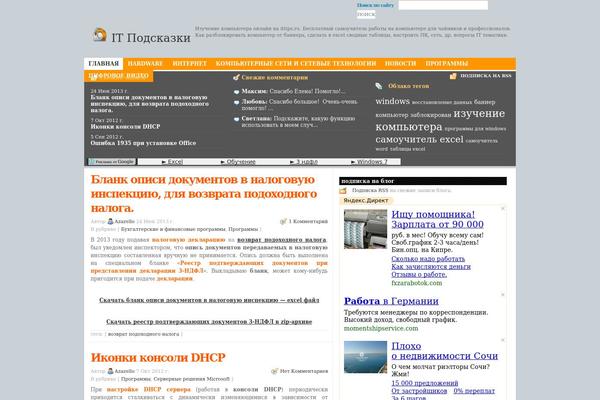This screenshot has width=600, height=400.
Task: Click the Windows 7 ad link
Action: click(369, 162)
